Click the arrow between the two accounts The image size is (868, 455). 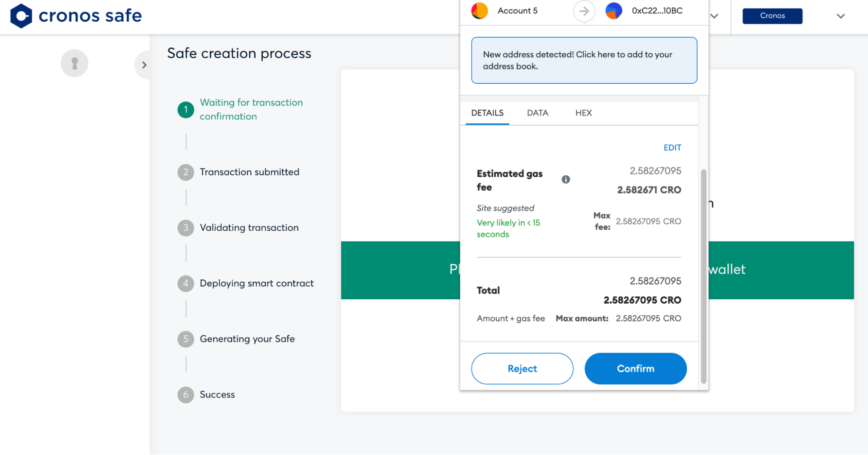pos(584,11)
